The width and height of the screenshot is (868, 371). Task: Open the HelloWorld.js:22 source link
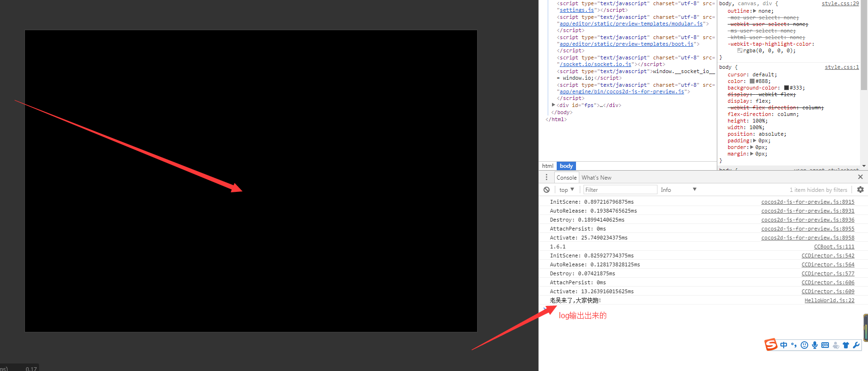[x=829, y=300]
